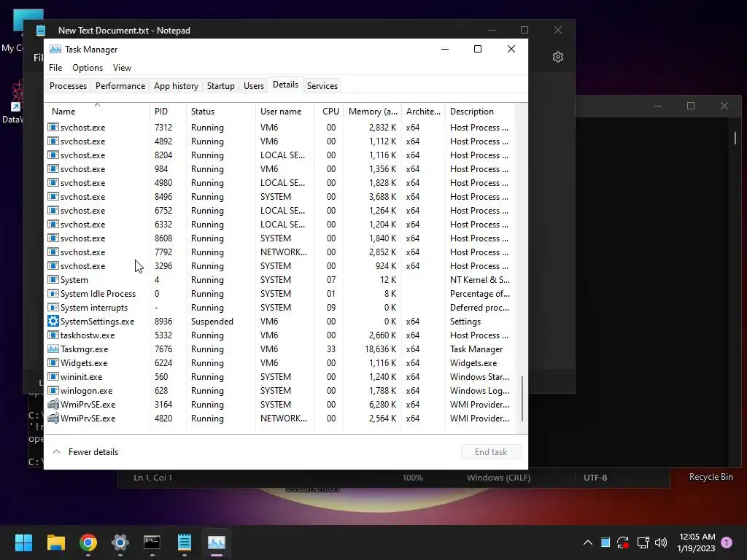The height and width of the screenshot is (560, 747).
Task: Select the Widgets.exe process icon
Action: tap(53, 363)
